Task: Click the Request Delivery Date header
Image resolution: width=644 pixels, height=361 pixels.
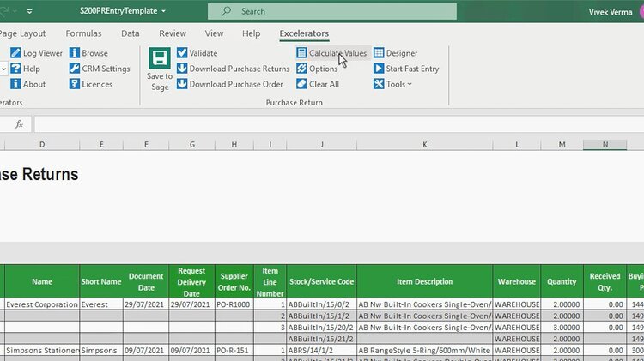Action: point(191,281)
